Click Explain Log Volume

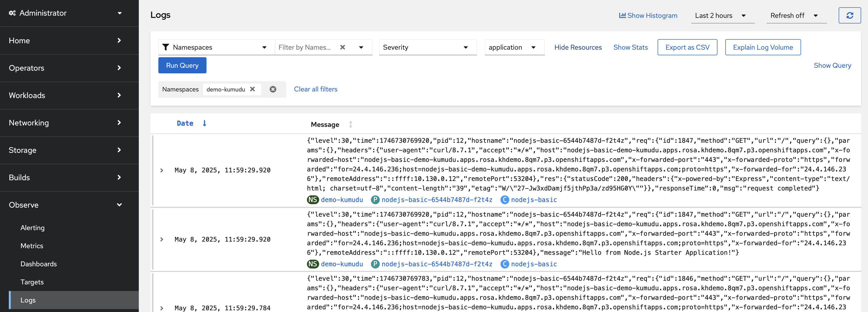[x=763, y=47]
